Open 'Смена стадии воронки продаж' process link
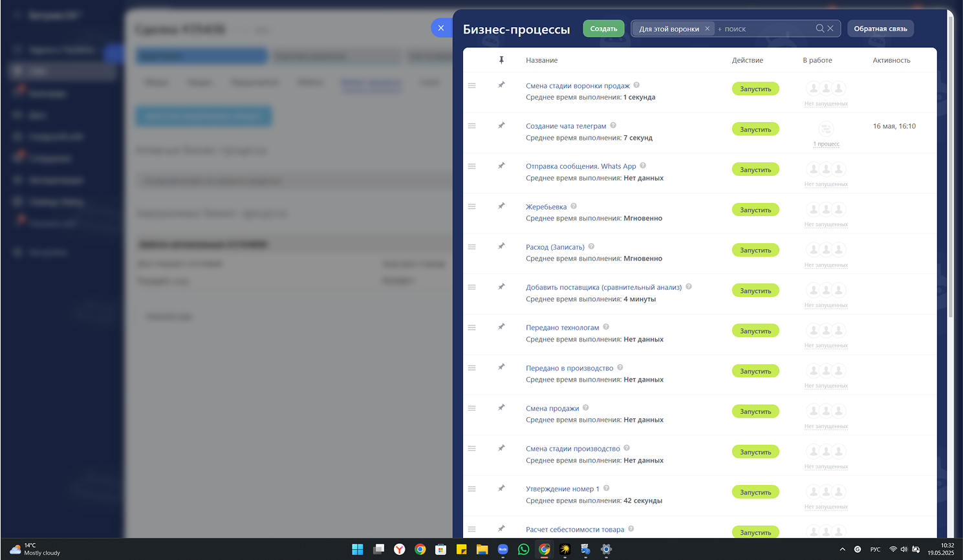This screenshot has height=560, width=963. [x=578, y=85]
